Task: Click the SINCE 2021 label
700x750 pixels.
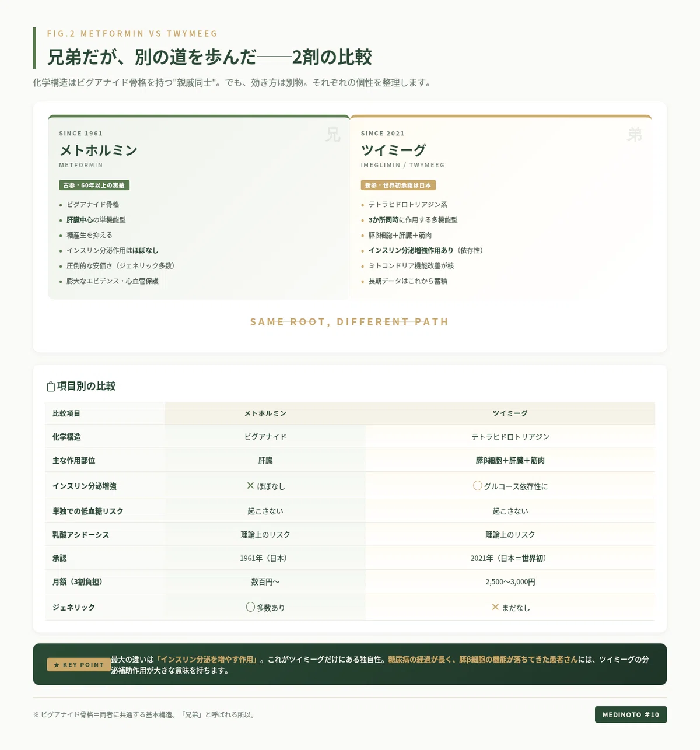Action: point(383,134)
